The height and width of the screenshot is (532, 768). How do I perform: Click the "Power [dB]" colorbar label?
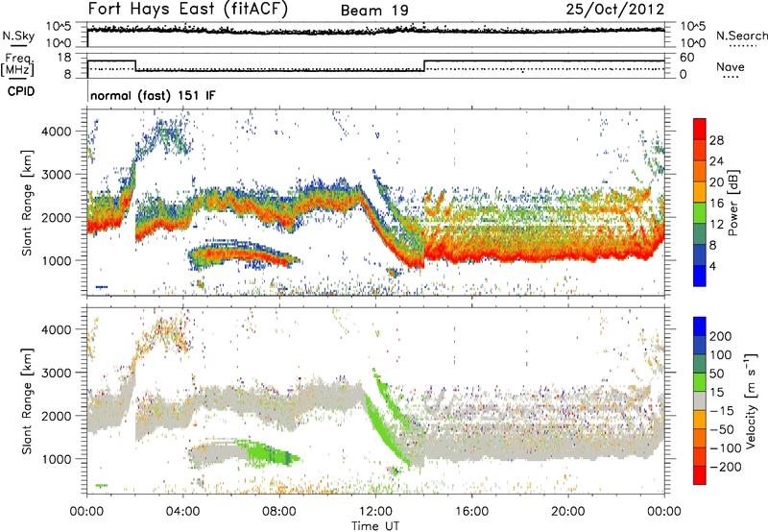coord(733,203)
